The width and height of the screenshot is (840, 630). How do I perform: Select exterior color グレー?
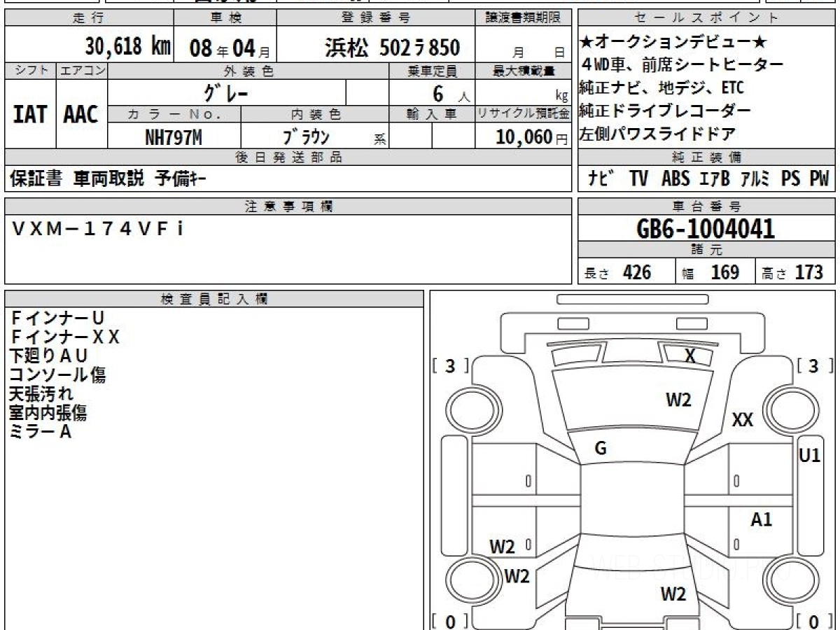pyautogui.click(x=225, y=92)
